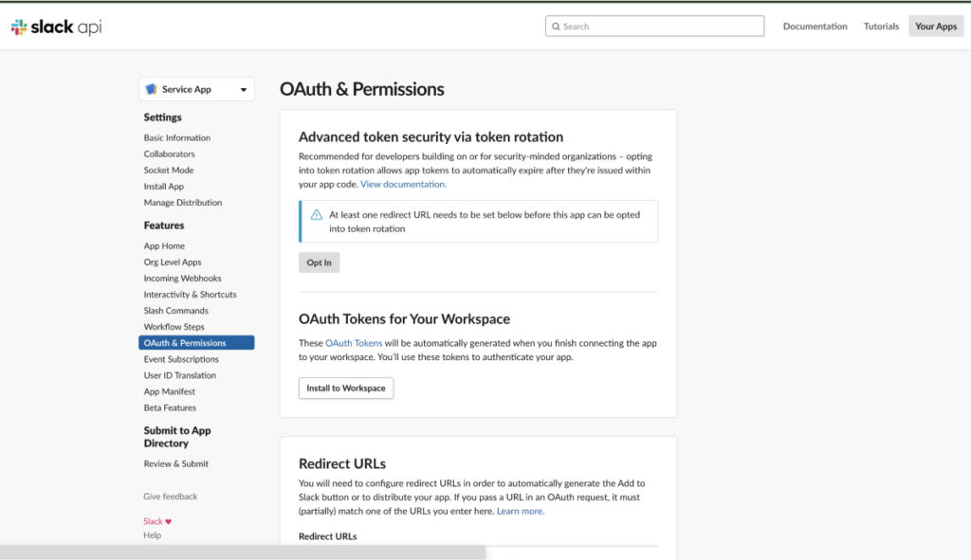
Task: Click the Slack API logo
Action: (x=56, y=27)
